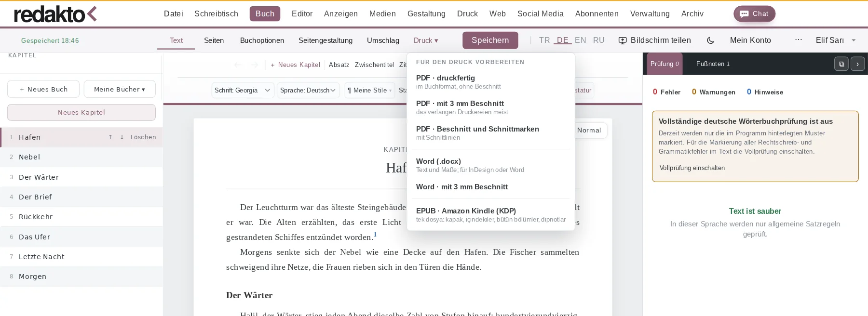
Task: Open the three-dots more menu
Action: pyautogui.click(x=799, y=40)
